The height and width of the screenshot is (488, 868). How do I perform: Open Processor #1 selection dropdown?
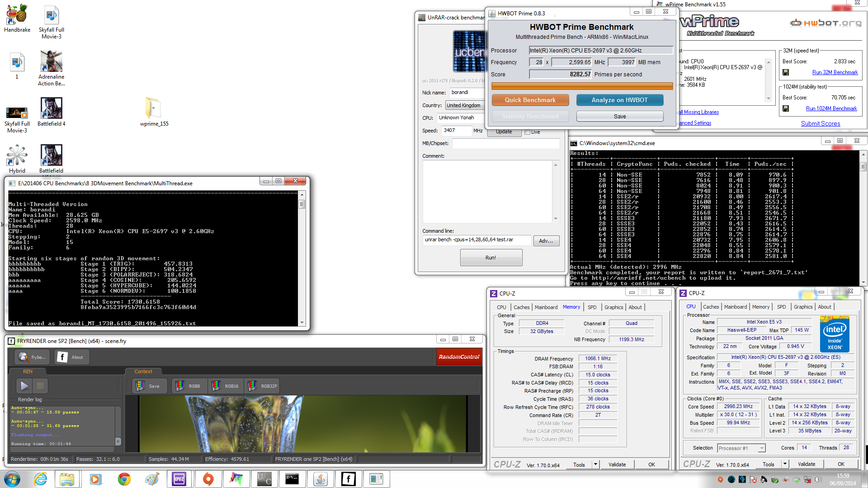pos(741,448)
